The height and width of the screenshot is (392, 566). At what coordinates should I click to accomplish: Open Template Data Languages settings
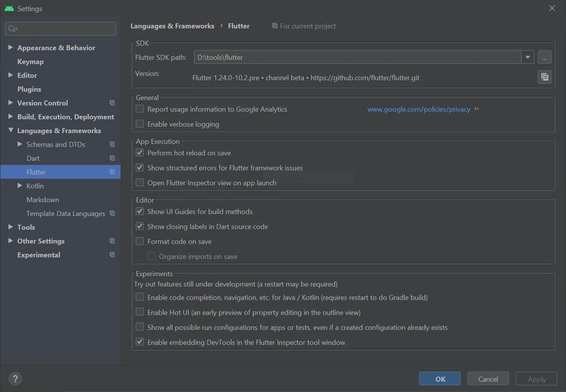tap(66, 213)
